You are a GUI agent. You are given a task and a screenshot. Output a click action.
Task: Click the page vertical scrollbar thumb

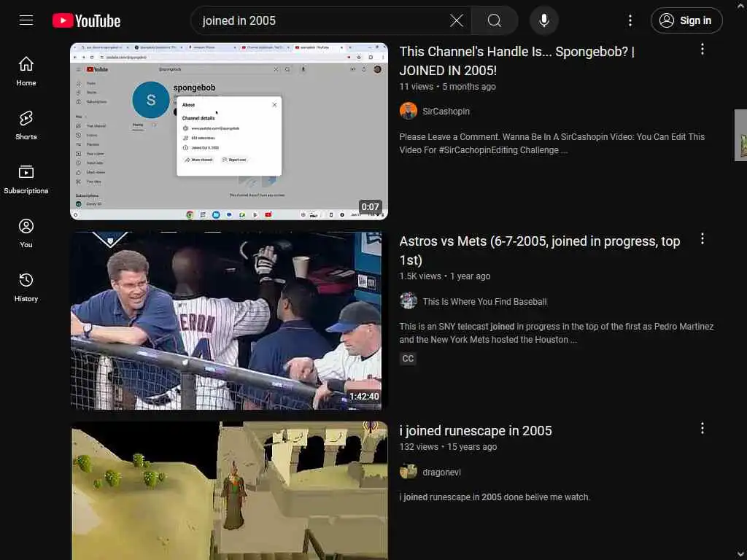741,135
